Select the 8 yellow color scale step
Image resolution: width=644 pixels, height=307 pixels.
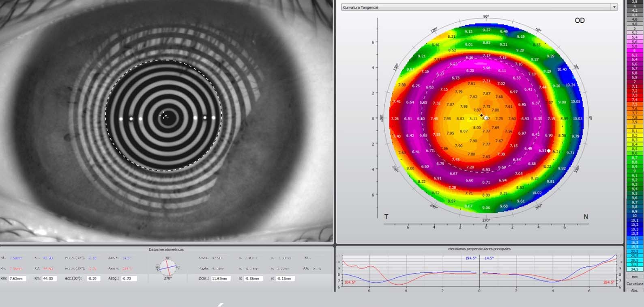pos(635,126)
